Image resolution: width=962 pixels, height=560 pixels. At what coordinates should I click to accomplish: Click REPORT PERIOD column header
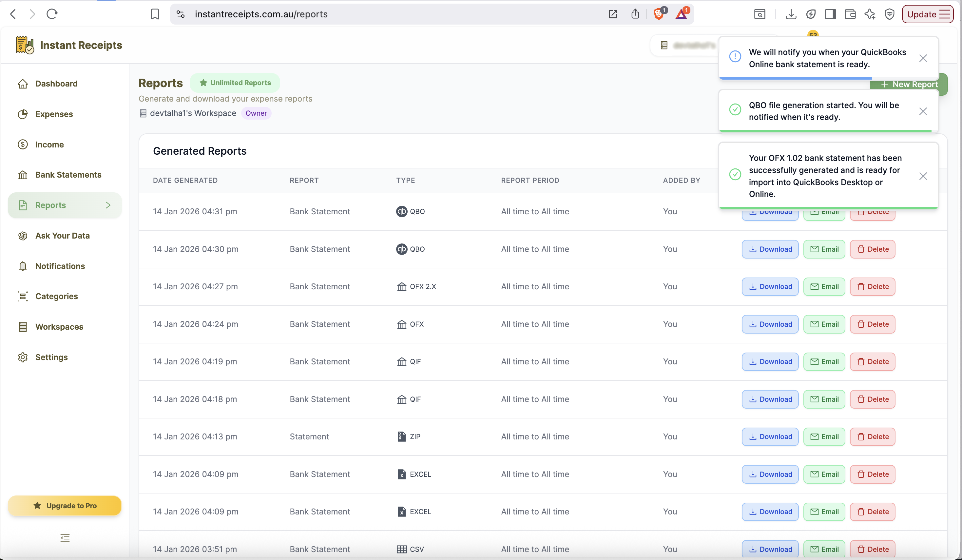point(530,181)
